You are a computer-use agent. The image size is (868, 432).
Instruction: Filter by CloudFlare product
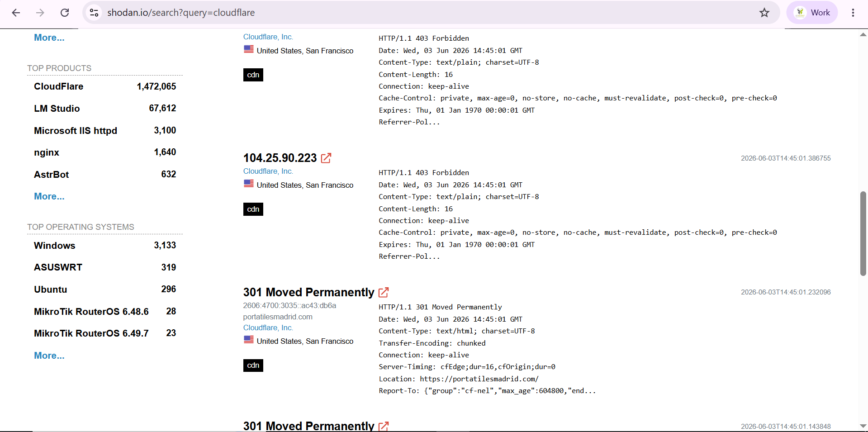[59, 86]
